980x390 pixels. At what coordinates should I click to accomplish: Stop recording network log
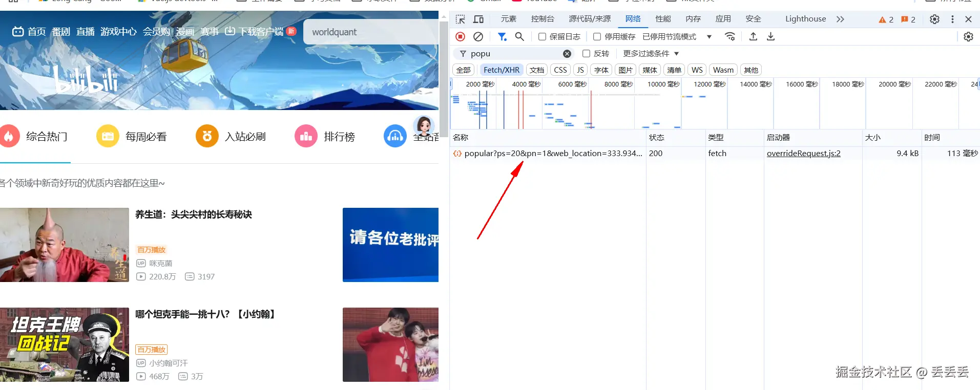460,36
